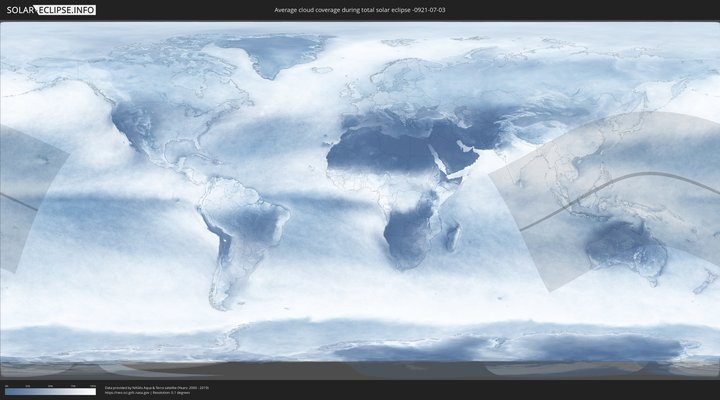Click southern Africa on the map
Screen dimensions: 720x400
coord(408,240)
